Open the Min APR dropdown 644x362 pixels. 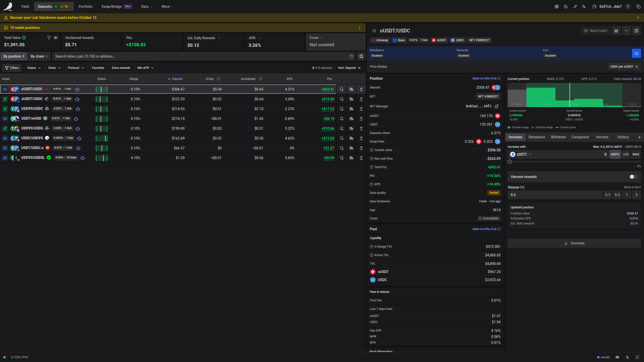146,68
